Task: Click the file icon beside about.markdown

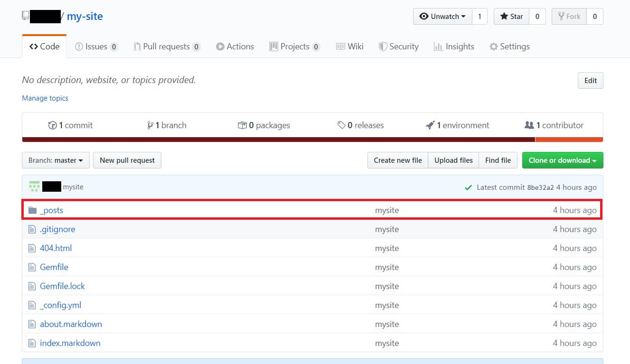Action: 32,324
